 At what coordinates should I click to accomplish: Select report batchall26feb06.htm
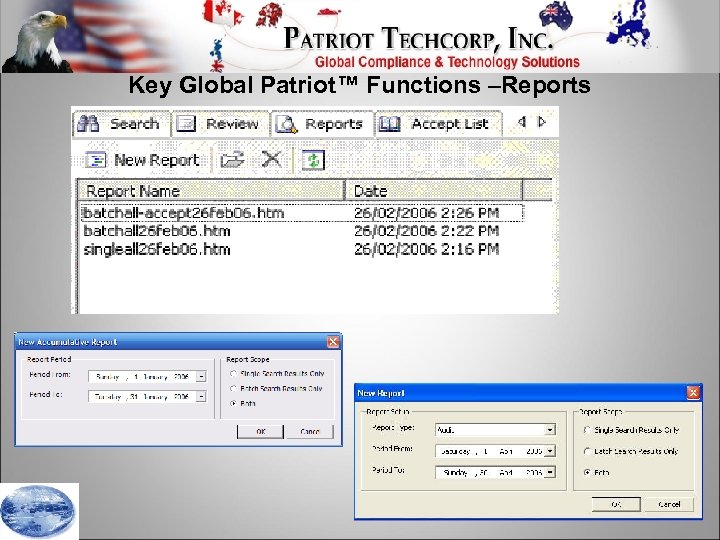pyautogui.click(x=157, y=231)
